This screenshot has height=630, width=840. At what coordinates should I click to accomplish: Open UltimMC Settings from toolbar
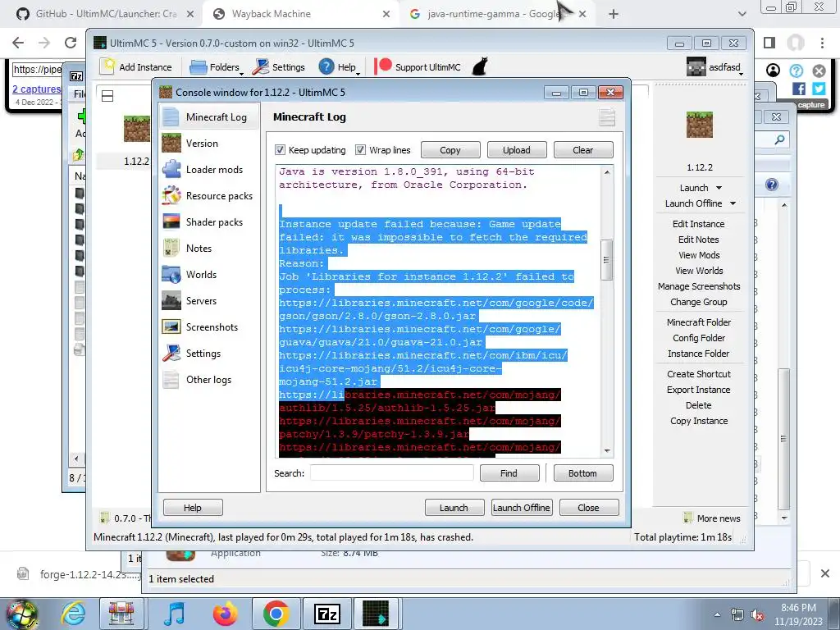click(x=279, y=67)
